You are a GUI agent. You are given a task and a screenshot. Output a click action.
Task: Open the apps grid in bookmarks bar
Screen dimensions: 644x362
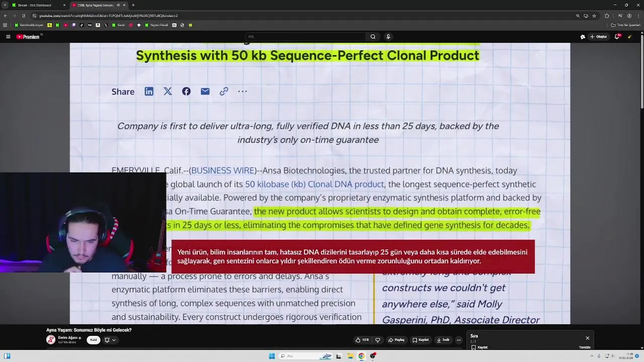[5, 25]
